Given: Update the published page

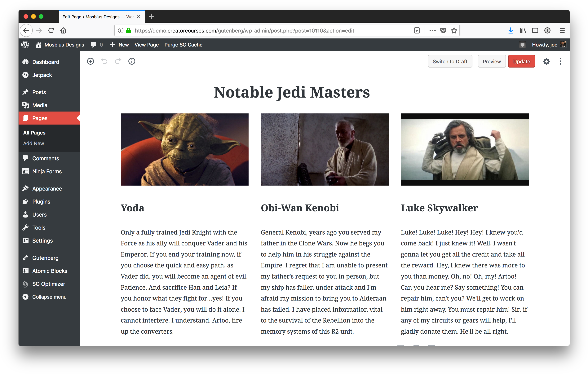Looking at the screenshot, I should [x=521, y=61].
